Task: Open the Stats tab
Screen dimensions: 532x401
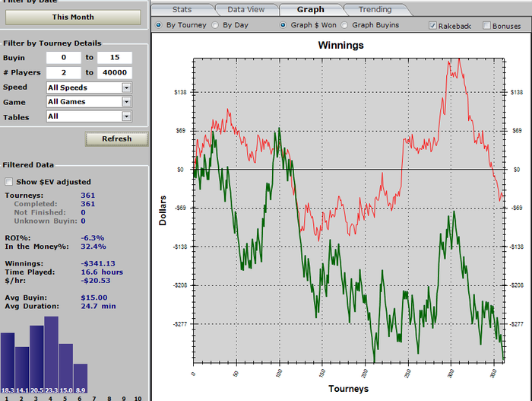Action: click(x=182, y=10)
